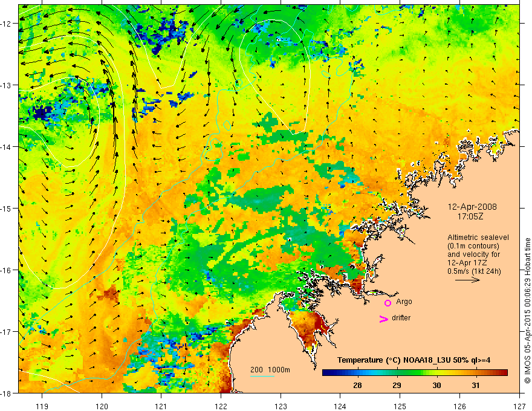
Task: Click the color bar value 30
Action: [x=436, y=385]
